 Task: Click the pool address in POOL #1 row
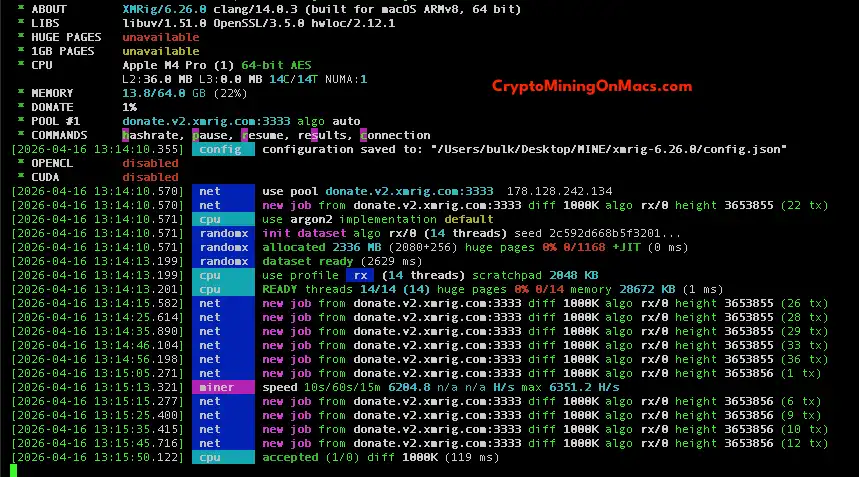point(206,121)
